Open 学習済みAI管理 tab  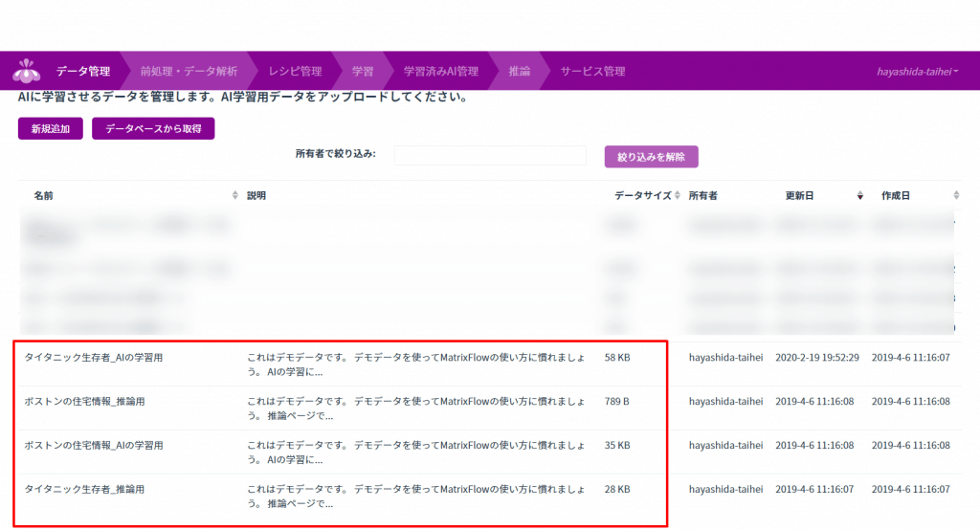440,72
